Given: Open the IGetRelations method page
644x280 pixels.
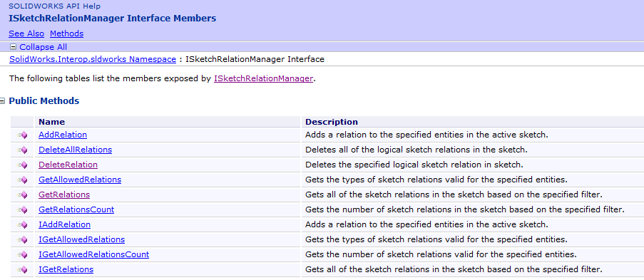Looking at the screenshot, I should 66,269.
